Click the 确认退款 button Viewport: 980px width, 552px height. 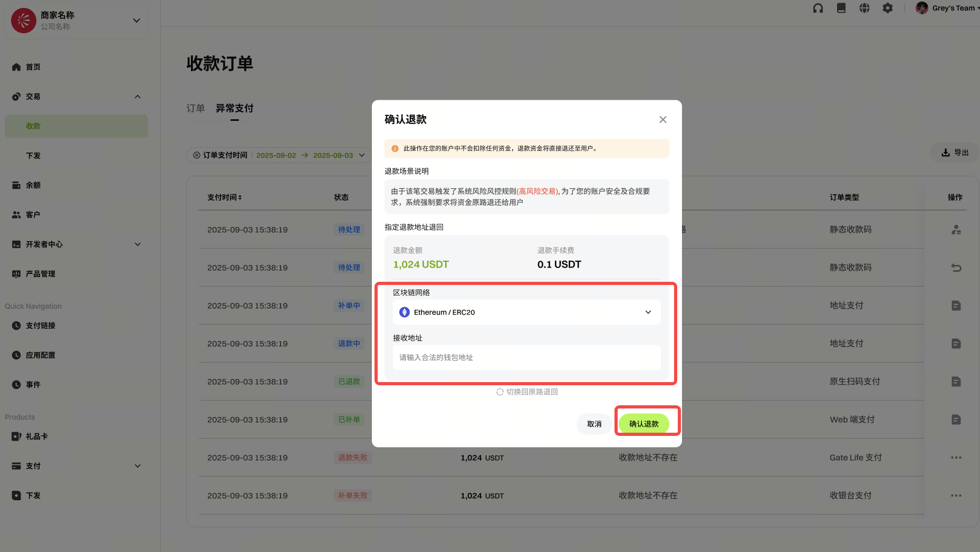coord(643,424)
